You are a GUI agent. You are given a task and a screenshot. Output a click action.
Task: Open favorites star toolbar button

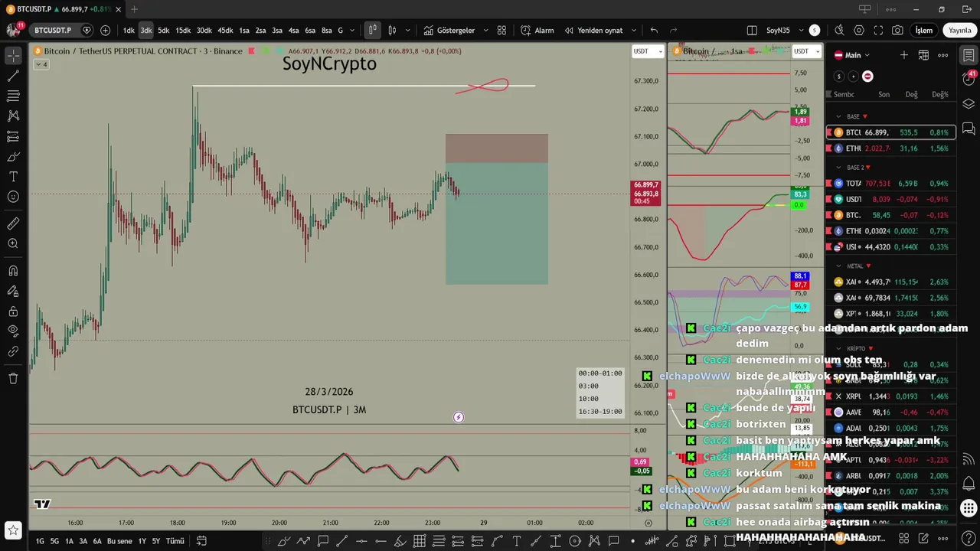(x=13, y=530)
